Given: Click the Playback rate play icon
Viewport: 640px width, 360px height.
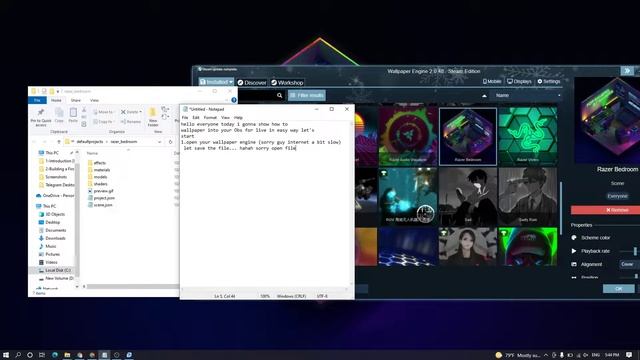Looking at the screenshot, I should coord(574,251).
